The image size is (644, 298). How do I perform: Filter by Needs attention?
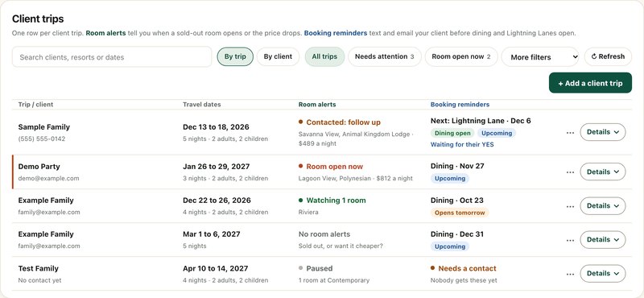385,56
